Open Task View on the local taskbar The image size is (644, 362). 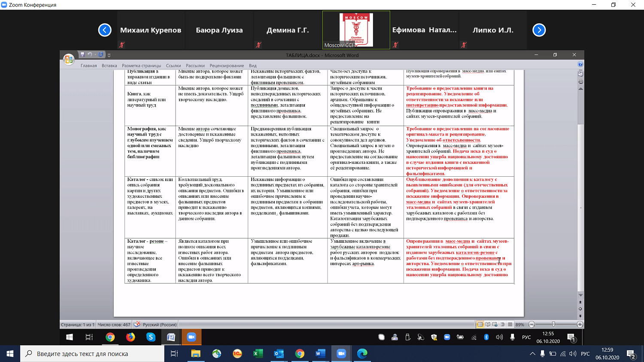174,354
